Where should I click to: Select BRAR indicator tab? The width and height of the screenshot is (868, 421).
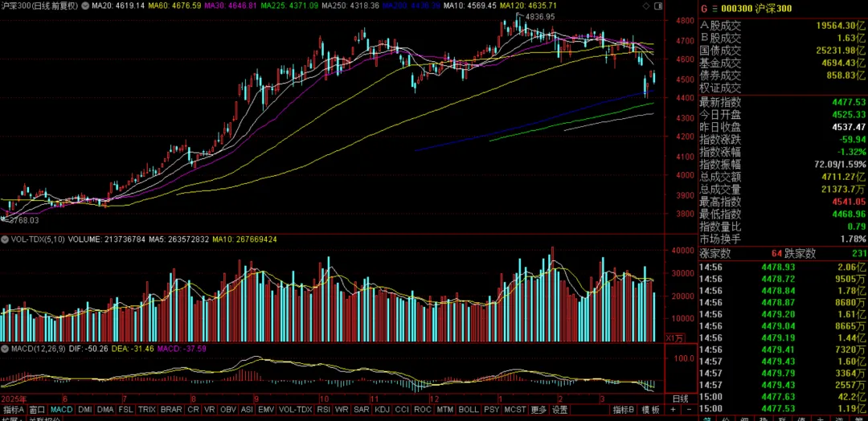pyautogui.click(x=172, y=410)
